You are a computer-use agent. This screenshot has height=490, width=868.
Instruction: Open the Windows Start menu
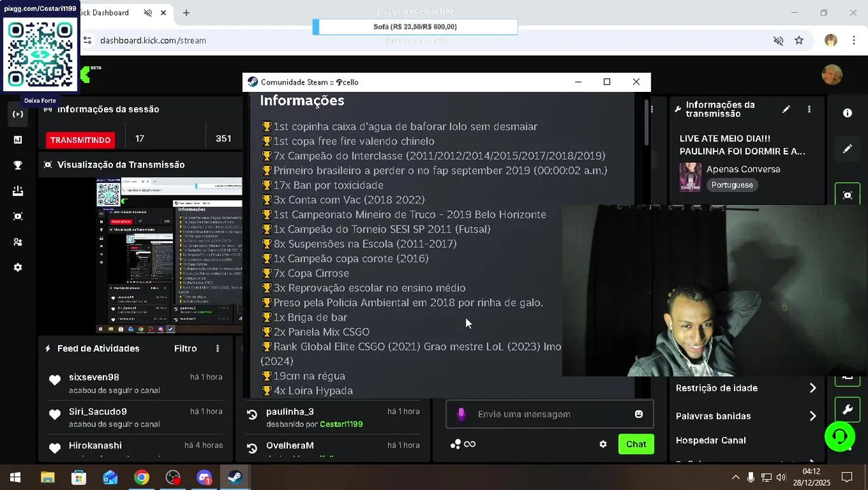tap(15, 477)
